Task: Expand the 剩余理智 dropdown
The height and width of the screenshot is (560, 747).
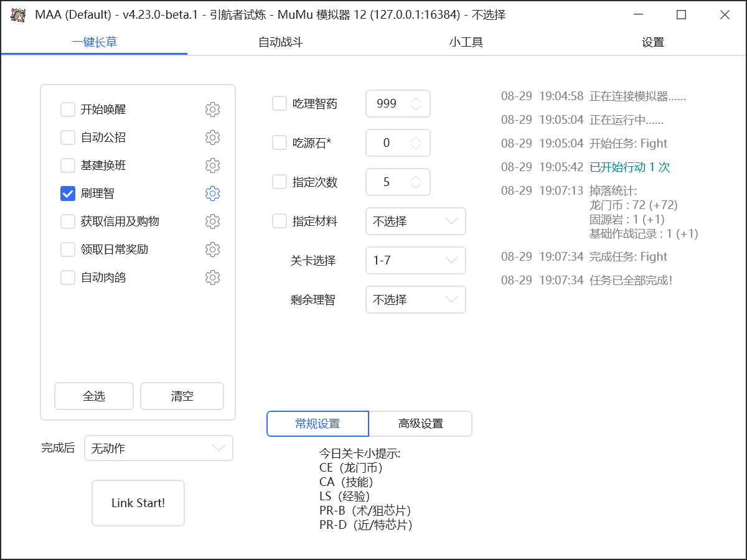Action: pos(415,299)
